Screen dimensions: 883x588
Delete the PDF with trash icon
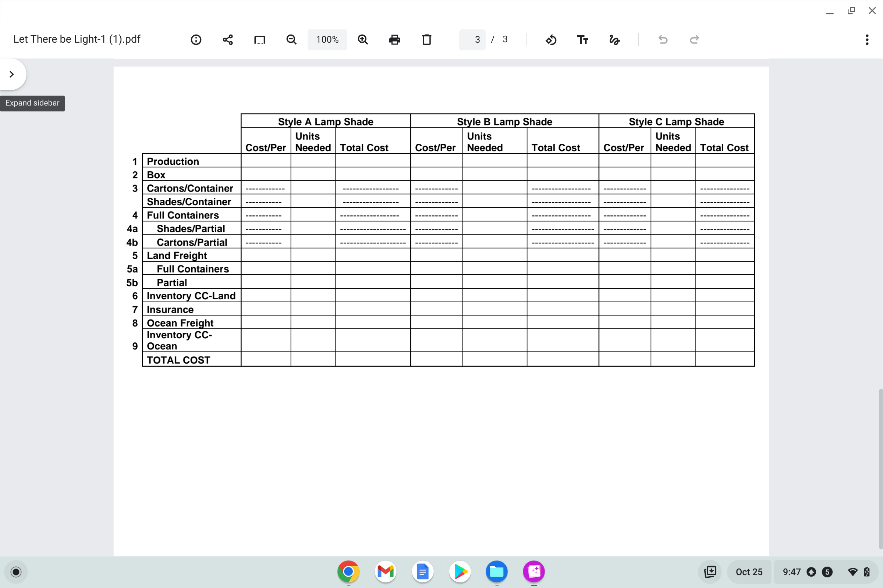426,40
